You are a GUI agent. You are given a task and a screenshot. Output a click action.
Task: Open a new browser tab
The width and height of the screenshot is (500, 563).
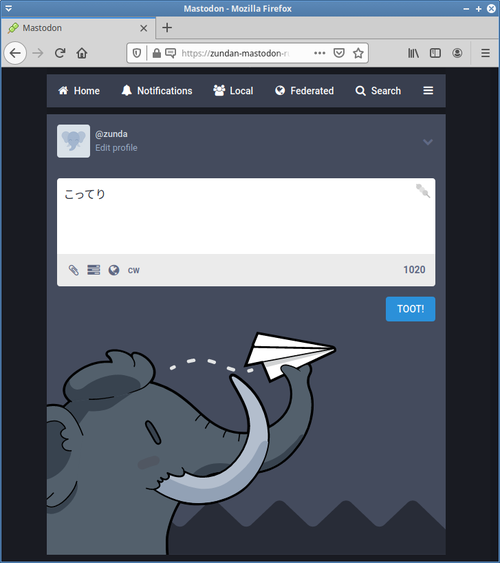pyautogui.click(x=167, y=28)
